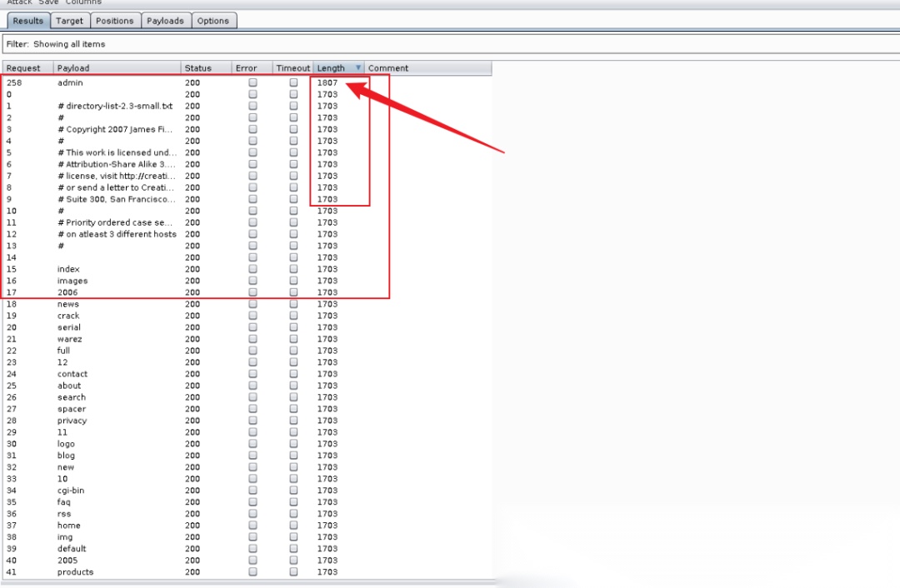Screen dimensions: 900x588
Task: Select the about payload row
Action: click(x=247, y=386)
